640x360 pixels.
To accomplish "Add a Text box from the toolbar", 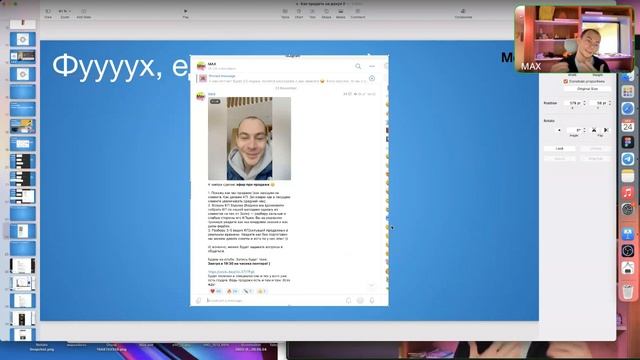I will point(312,13).
